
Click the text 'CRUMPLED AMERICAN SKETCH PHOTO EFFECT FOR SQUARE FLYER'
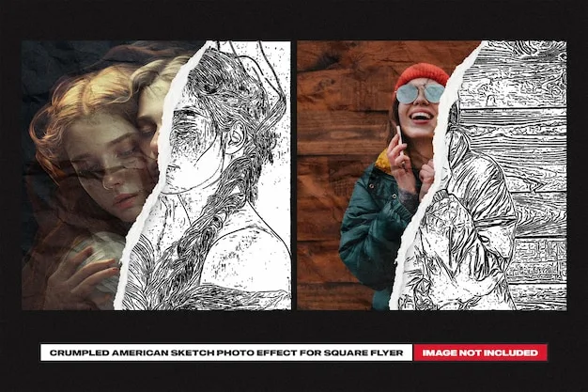point(226,353)
